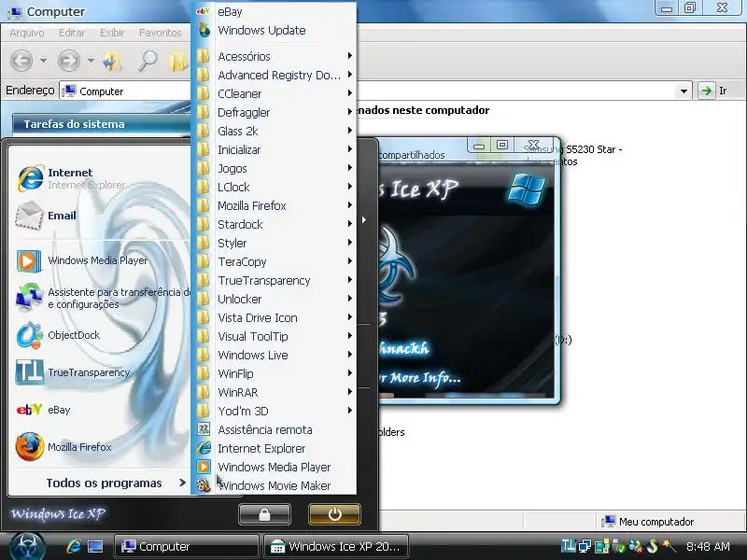Open the Stardock program folder
Image resolution: width=747 pixels, height=560 pixels.
point(274,224)
